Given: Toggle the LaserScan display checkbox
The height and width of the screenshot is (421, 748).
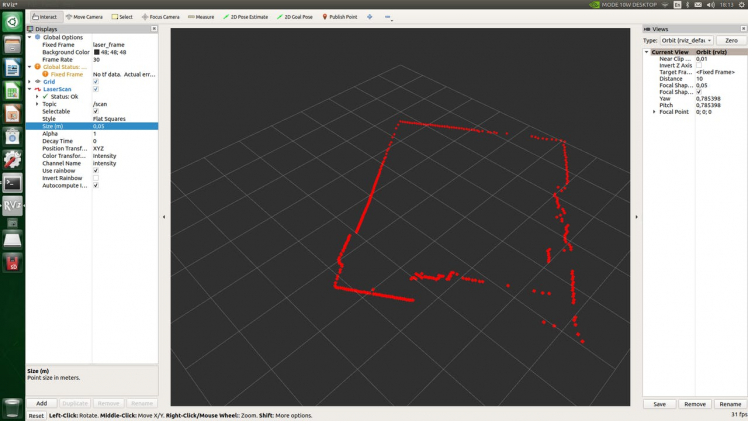Looking at the screenshot, I should tap(96, 89).
